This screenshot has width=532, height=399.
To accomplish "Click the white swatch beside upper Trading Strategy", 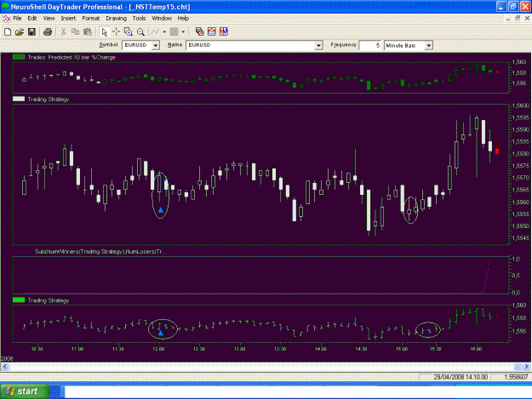I will 19,99.
